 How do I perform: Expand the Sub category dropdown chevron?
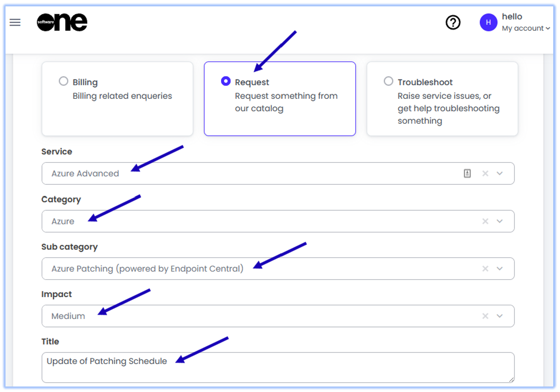(x=500, y=269)
